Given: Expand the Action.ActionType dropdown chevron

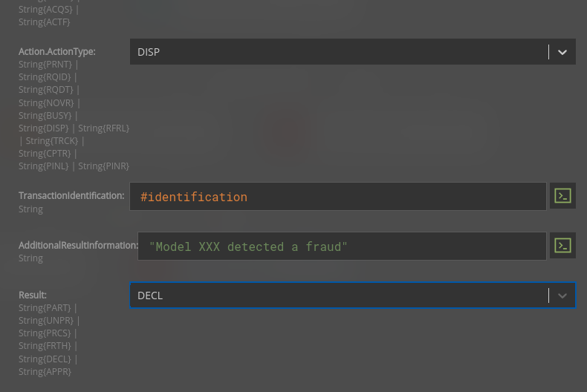Looking at the screenshot, I should pos(562,52).
